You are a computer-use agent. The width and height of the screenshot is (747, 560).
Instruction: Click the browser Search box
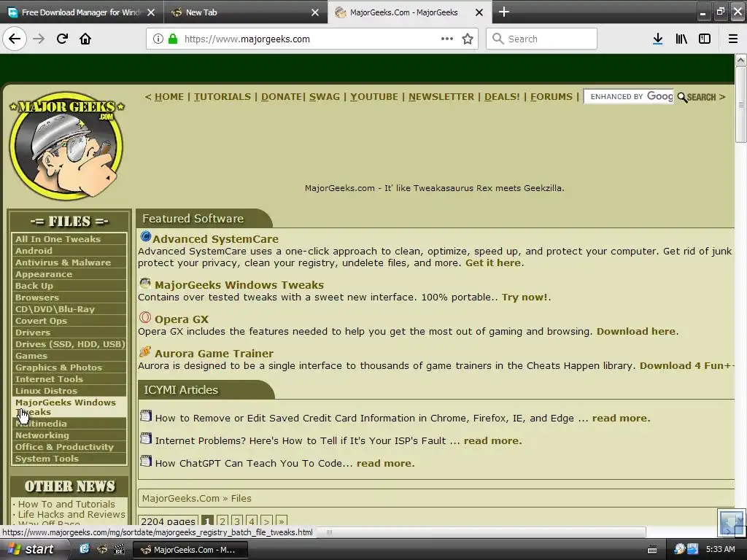(x=541, y=39)
